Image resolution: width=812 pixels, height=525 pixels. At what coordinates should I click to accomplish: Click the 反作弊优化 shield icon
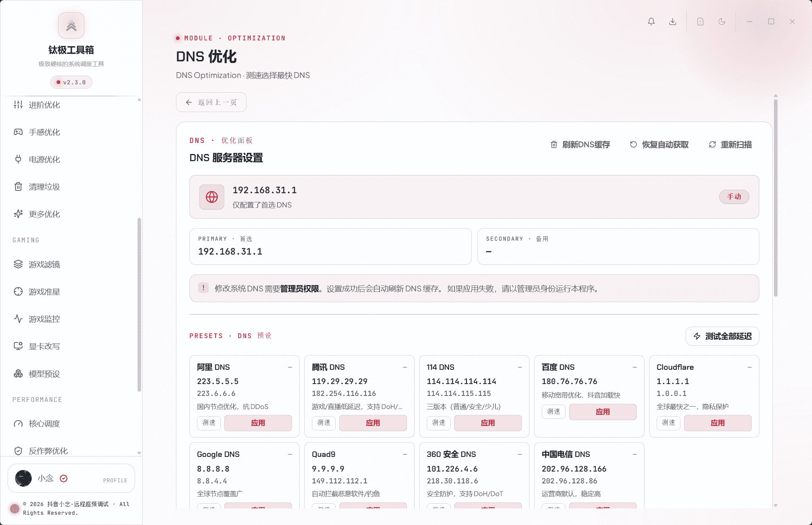(x=18, y=451)
